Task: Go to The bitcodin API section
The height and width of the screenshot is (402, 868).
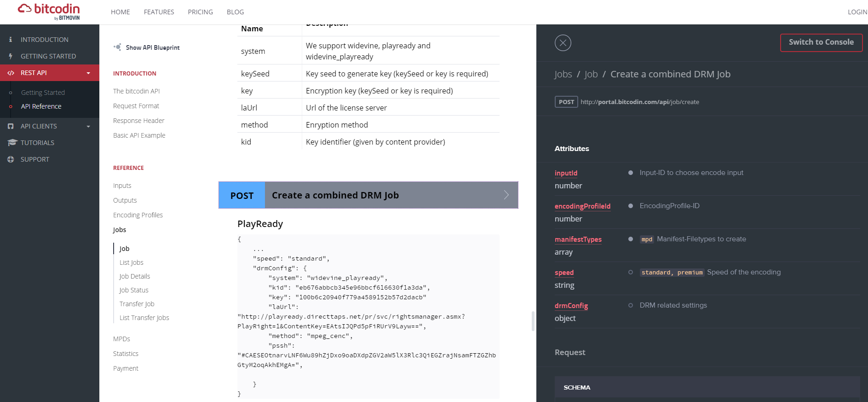Action: [137, 91]
